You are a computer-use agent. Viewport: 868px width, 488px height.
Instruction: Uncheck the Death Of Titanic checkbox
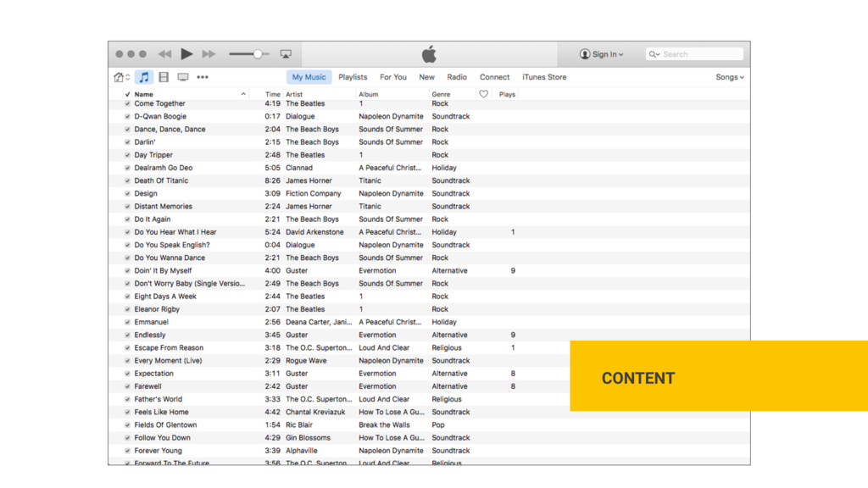pos(127,181)
